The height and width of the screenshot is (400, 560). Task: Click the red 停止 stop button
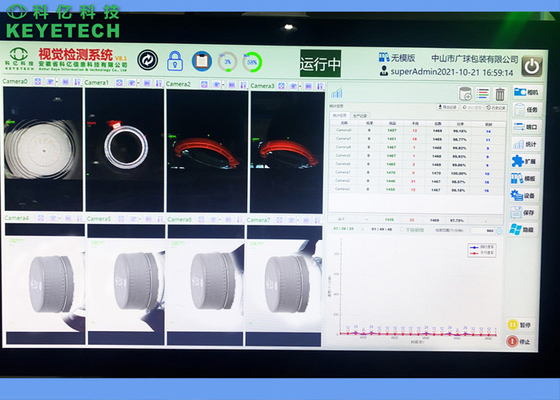tap(519, 341)
